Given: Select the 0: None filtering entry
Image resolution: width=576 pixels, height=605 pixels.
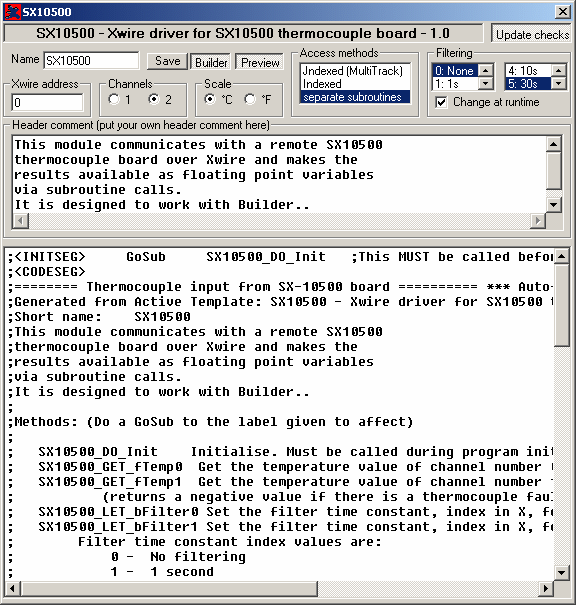Looking at the screenshot, I should 455,71.
